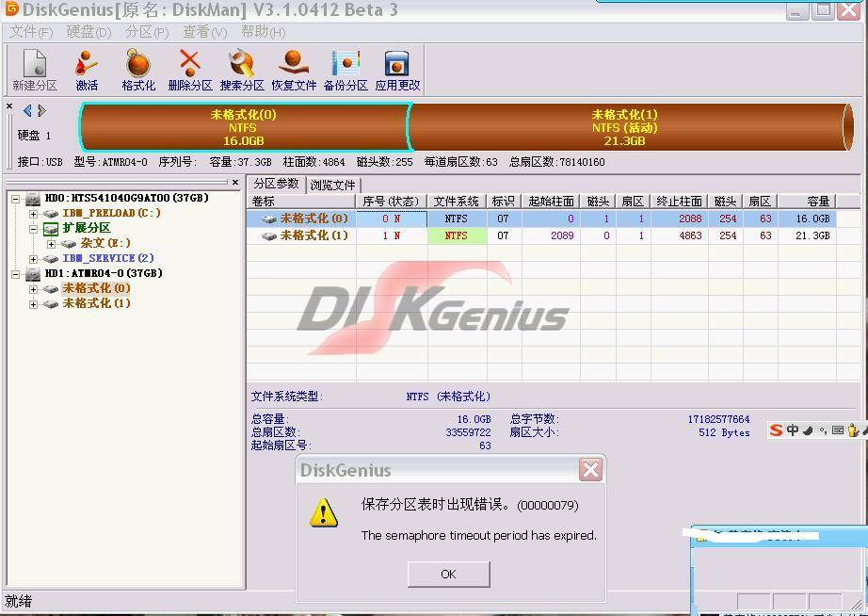Go to previous disk with left arrow
The width and height of the screenshot is (868, 616).
[x=27, y=111]
